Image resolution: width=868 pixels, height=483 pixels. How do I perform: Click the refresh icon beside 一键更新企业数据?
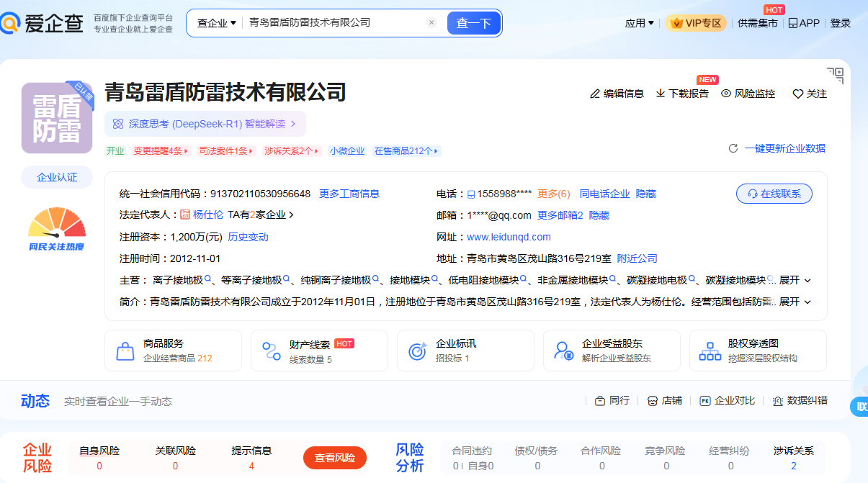(733, 148)
